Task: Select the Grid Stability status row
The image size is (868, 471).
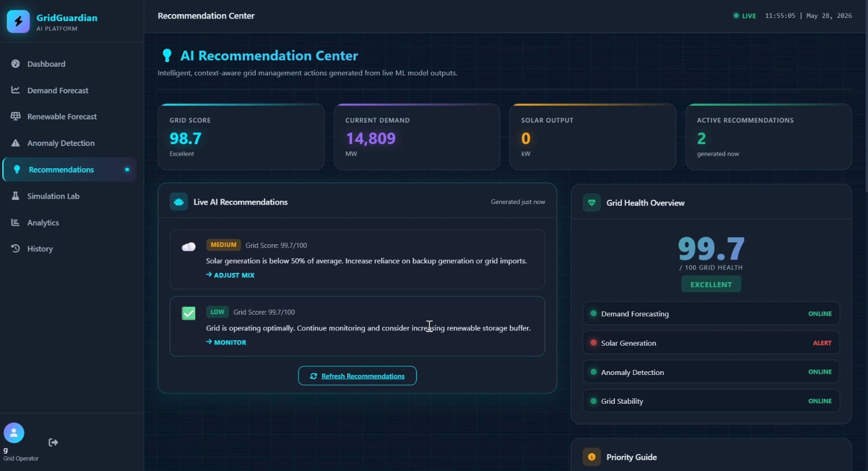Action: click(x=711, y=401)
